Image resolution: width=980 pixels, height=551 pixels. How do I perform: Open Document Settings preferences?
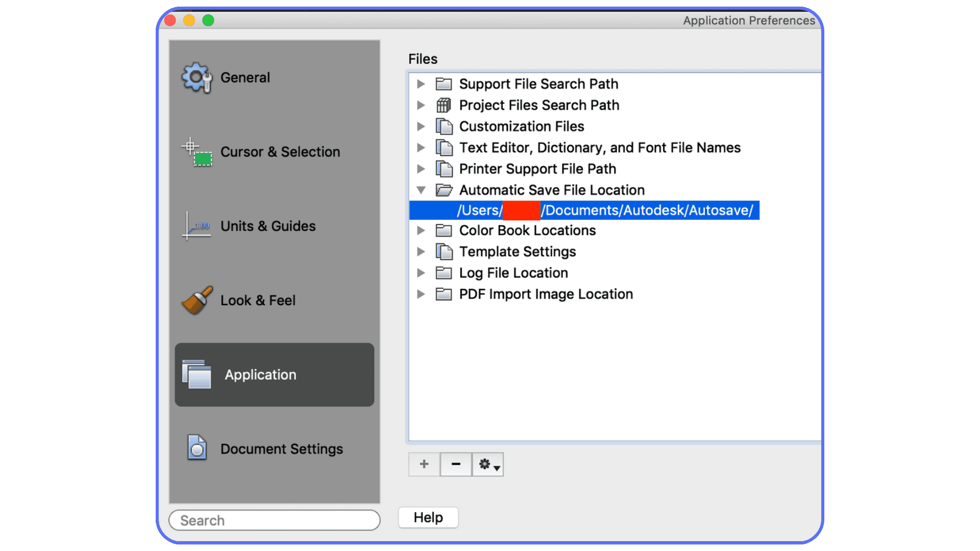(275, 449)
